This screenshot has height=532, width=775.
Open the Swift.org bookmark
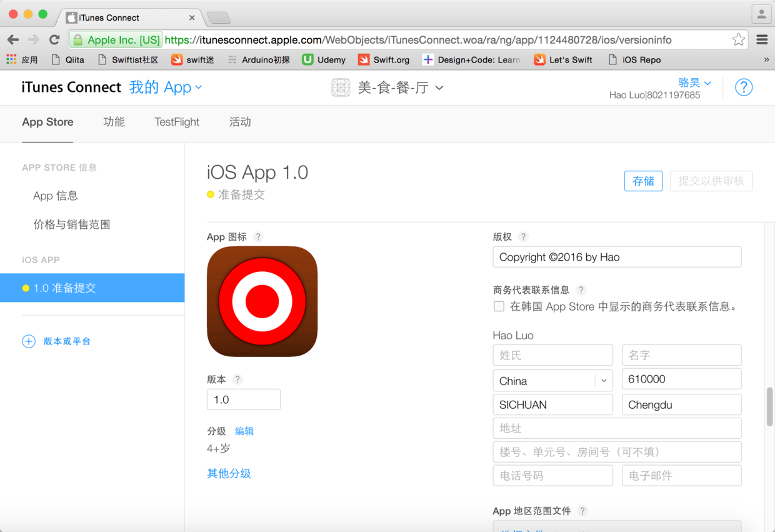coord(384,60)
